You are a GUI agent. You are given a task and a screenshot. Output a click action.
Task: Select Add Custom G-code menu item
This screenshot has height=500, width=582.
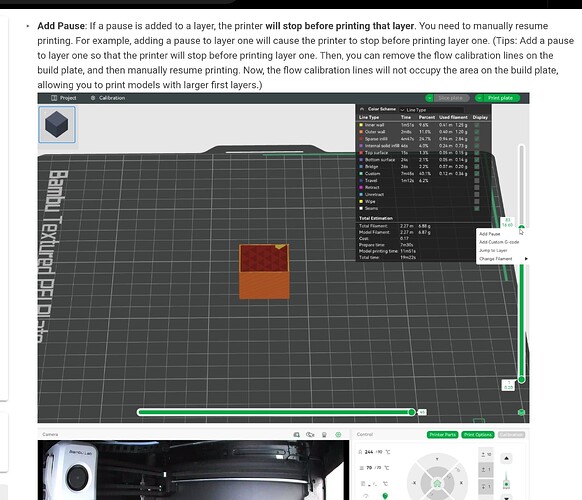[499, 242]
